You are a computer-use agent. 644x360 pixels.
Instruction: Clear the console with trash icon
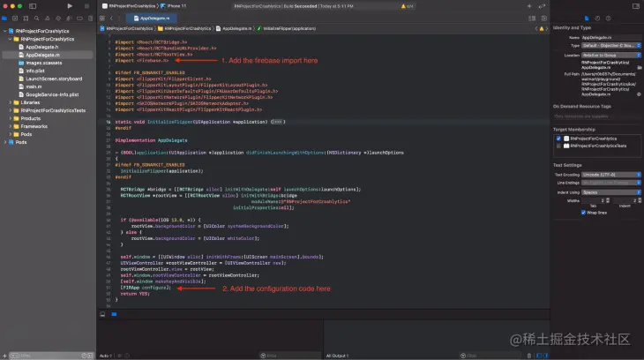point(529,356)
